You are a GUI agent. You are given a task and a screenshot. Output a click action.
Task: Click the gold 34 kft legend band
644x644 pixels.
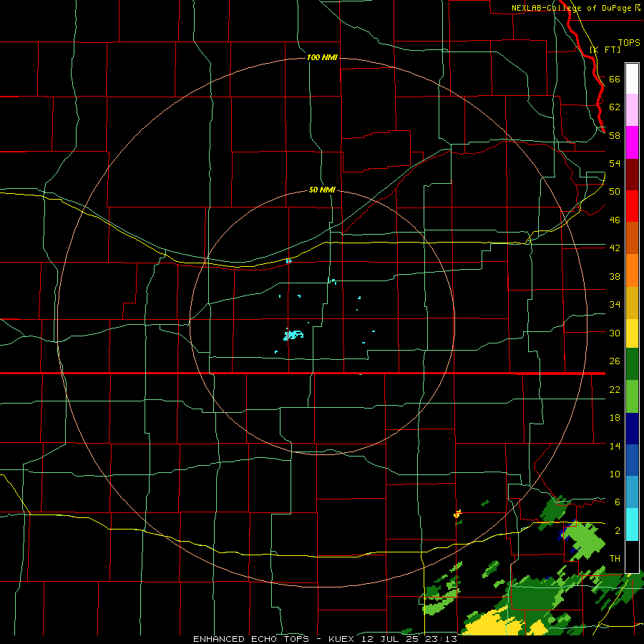click(x=632, y=303)
